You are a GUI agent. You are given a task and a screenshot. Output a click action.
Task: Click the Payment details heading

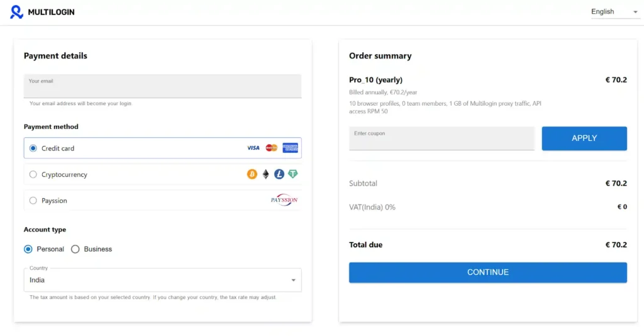(55, 56)
